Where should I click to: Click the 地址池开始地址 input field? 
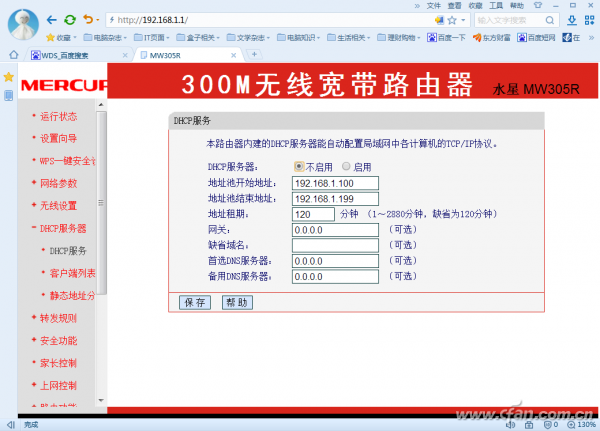tap(335, 183)
